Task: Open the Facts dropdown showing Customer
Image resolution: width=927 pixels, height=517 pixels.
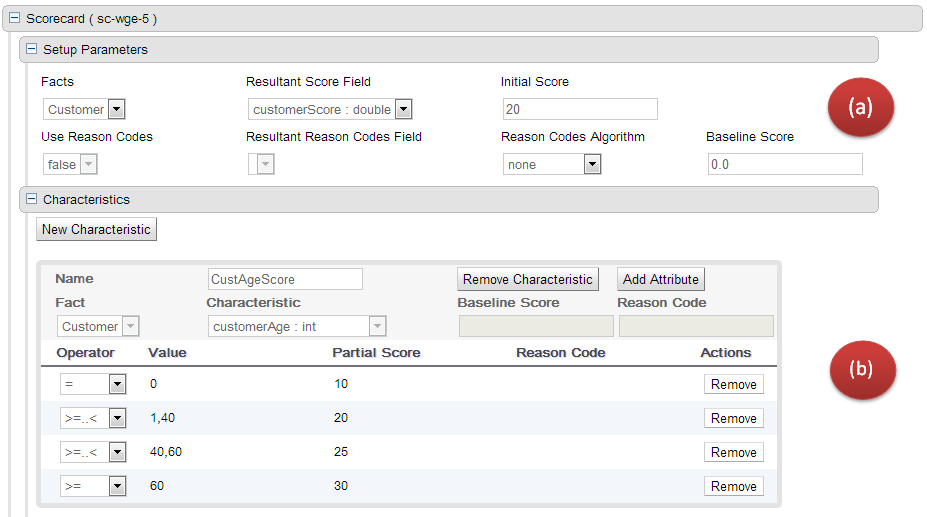Action: 116,110
